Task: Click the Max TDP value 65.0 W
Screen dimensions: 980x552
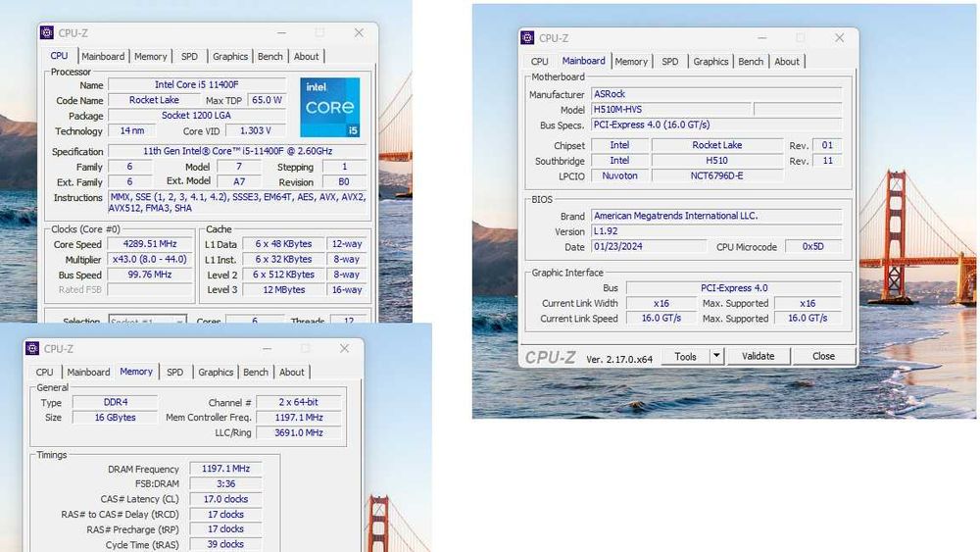Action: [267, 100]
